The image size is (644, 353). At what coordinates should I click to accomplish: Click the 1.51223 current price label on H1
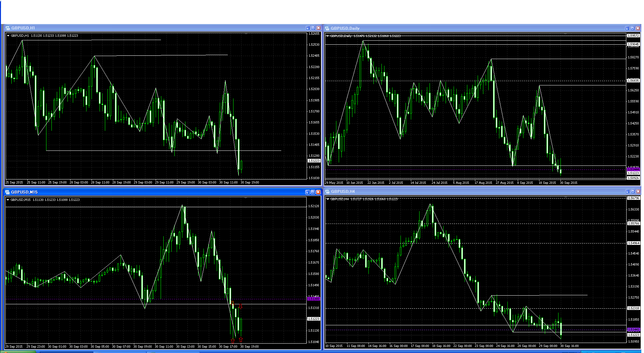pyautogui.click(x=314, y=161)
